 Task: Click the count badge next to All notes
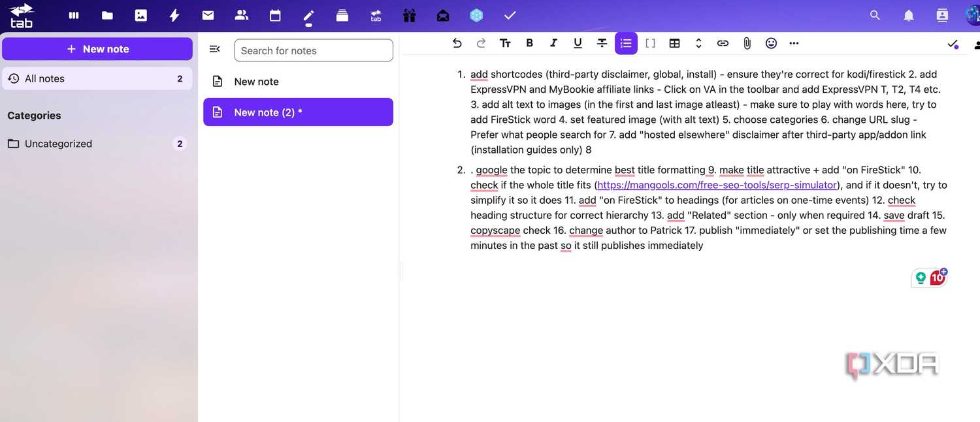click(180, 78)
